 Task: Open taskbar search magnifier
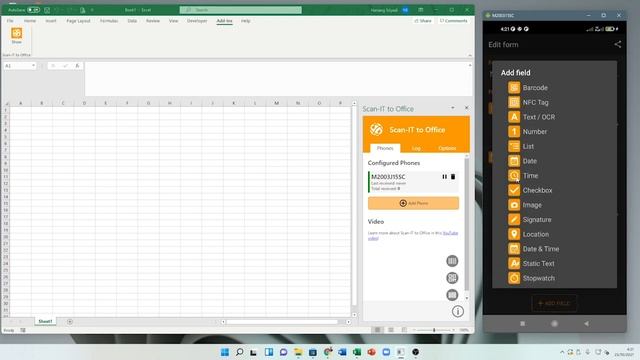click(x=240, y=352)
